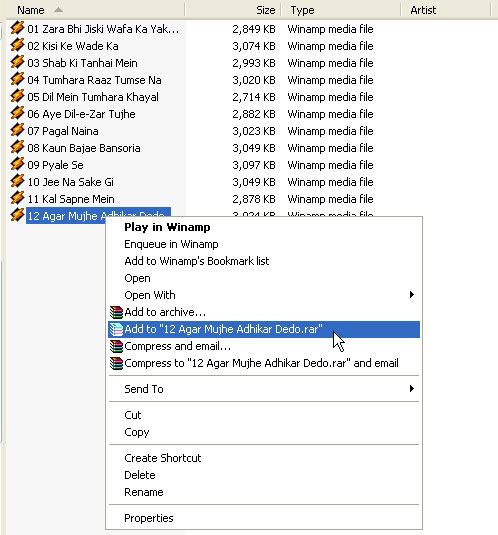The image size is (498, 535).
Task: Click the Winamp icon of 02 Kisi Ke Wade Ka
Action: [17, 45]
